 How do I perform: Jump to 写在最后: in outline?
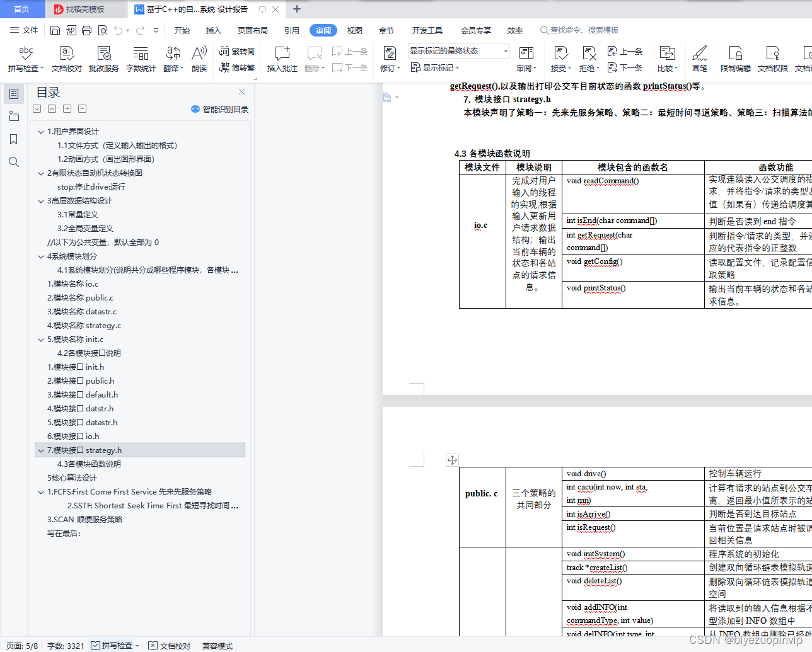pyautogui.click(x=64, y=534)
